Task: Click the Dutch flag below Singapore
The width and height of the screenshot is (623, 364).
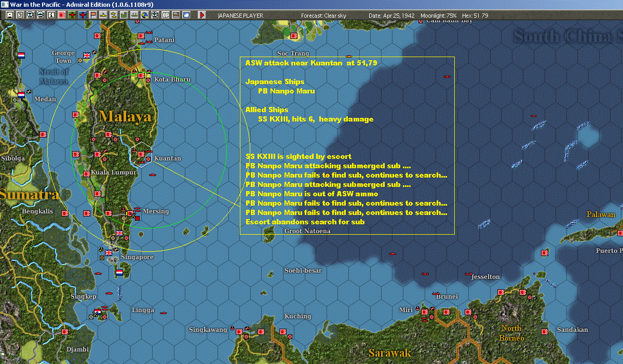Action: tap(119, 272)
